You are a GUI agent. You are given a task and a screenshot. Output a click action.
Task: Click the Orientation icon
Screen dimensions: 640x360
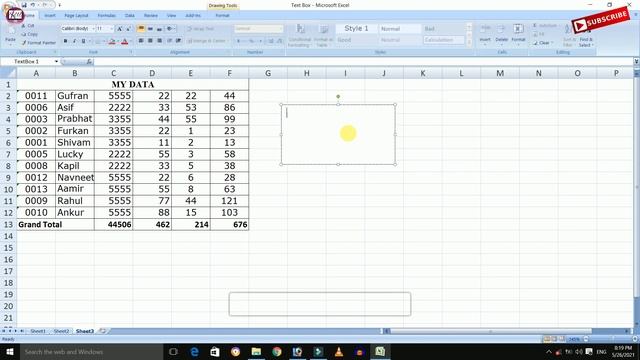(x=170, y=29)
